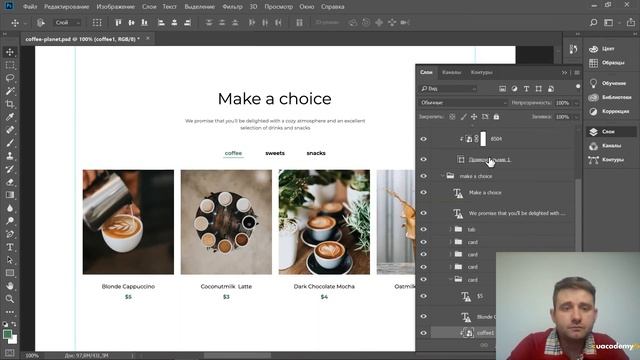Select the Magic Wand tool
This screenshot has height=360, width=640.
(x=10, y=91)
